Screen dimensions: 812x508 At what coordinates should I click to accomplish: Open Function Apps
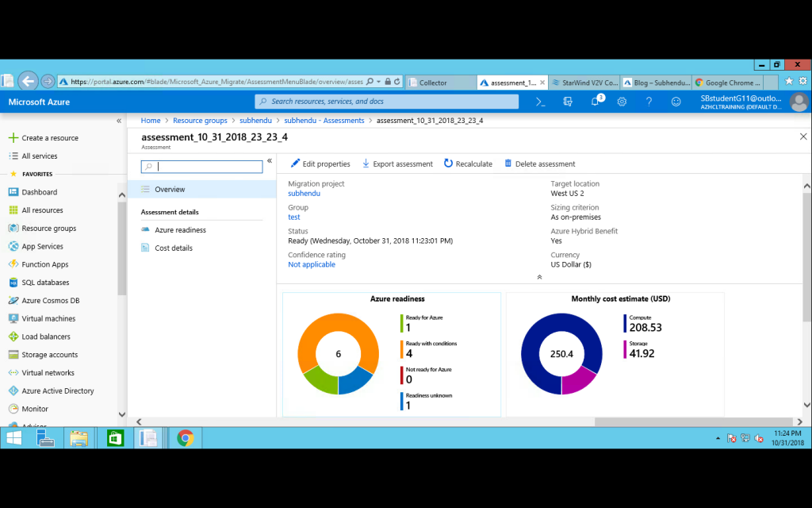pyautogui.click(x=39, y=264)
